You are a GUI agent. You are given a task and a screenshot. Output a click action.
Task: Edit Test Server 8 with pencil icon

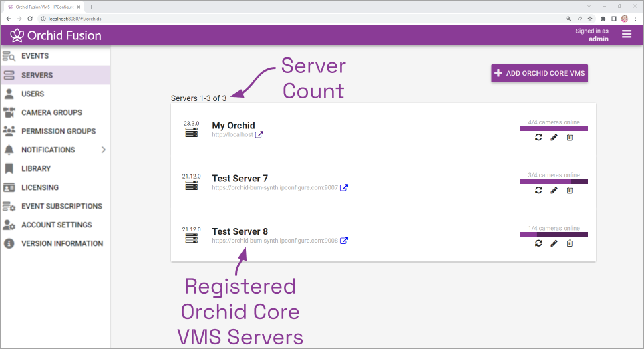[x=554, y=243]
